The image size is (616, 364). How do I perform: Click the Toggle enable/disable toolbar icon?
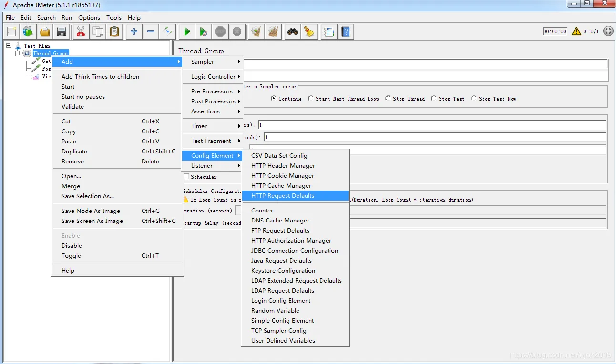tap(167, 32)
